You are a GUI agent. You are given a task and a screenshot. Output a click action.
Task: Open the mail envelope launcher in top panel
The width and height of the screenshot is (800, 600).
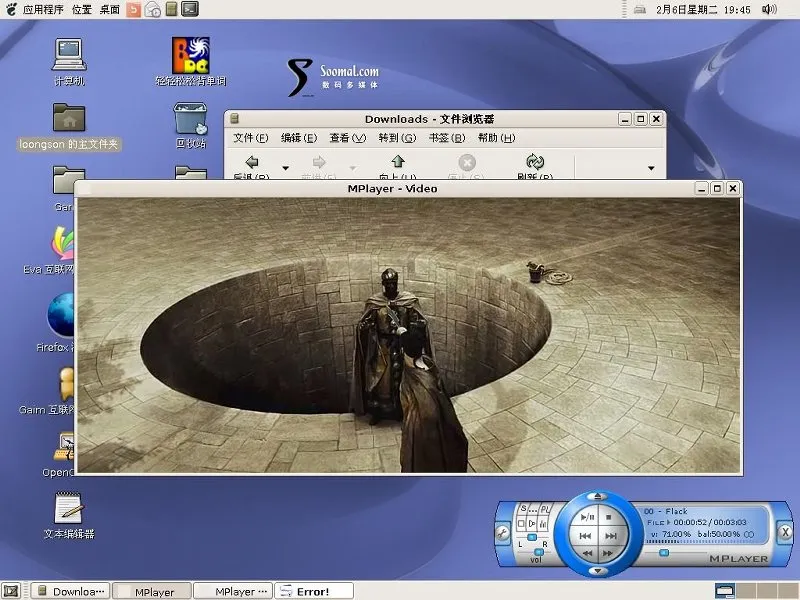click(x=153, y=9)
